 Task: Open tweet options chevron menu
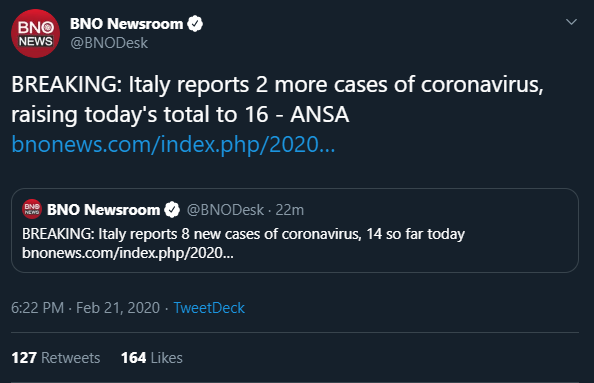click(x=571, y=22)
